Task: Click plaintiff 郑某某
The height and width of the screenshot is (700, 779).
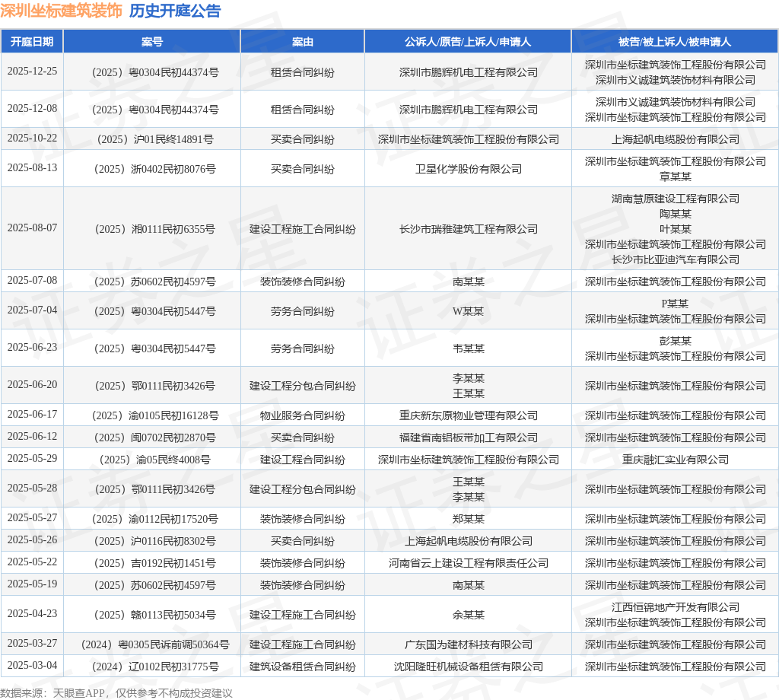Action: pos(469,519)
